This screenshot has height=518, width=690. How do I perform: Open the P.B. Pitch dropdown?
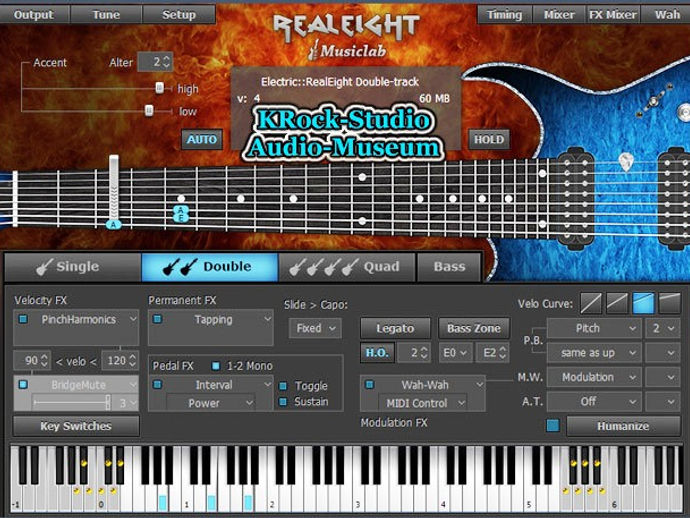[593, 328]
